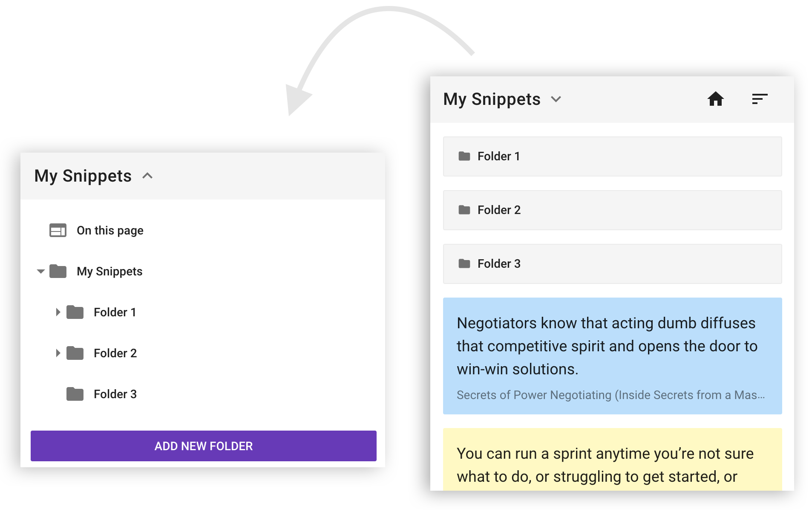This screenshot has width=812, height=515.
Task: Open Folder 2 from the snippets list
Action: [x=612, y=210]
